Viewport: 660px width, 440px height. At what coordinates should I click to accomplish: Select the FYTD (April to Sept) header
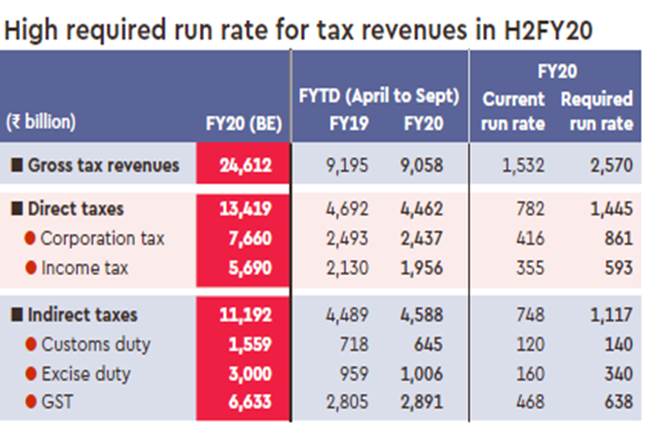(x=379, y=97)
